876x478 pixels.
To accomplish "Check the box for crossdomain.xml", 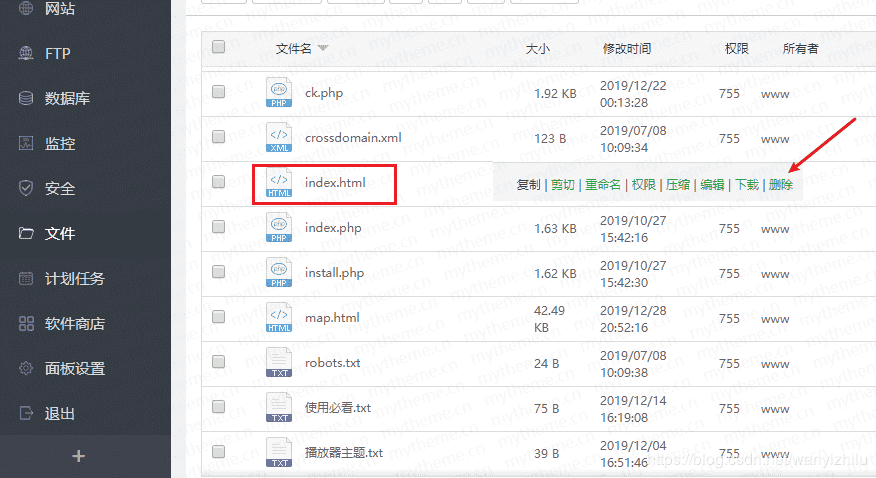I will click(x=218, y=136).
